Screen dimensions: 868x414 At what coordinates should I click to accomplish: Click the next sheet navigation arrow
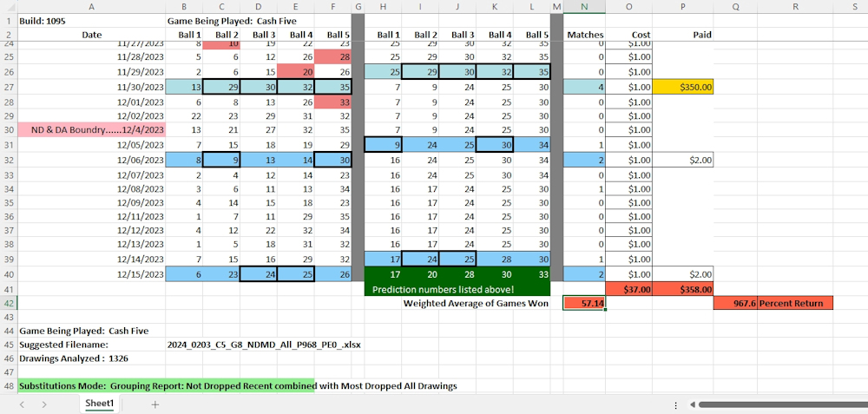point(45,404)
